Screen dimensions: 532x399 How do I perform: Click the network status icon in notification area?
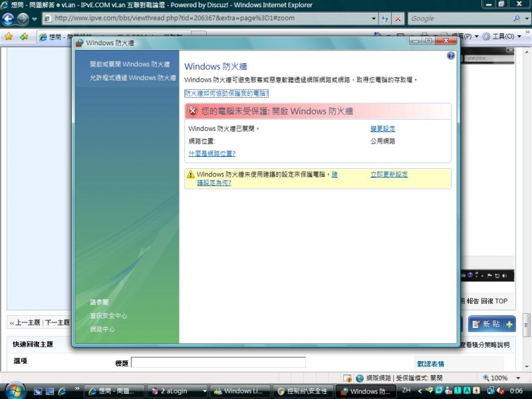[490, 390]
